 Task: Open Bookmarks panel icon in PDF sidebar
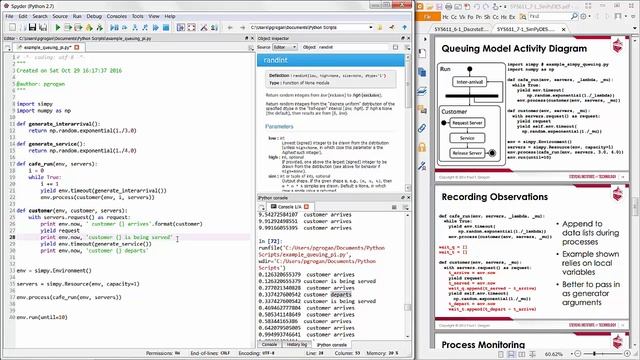(x=422, y=53)
